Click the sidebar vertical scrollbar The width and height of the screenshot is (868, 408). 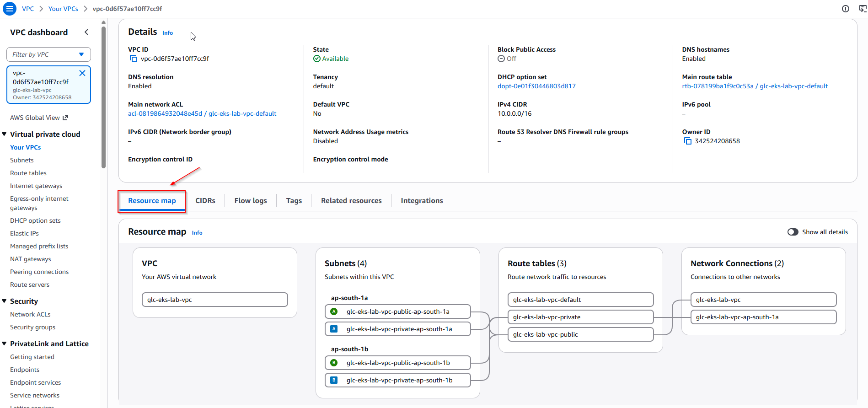click(103, 97)
